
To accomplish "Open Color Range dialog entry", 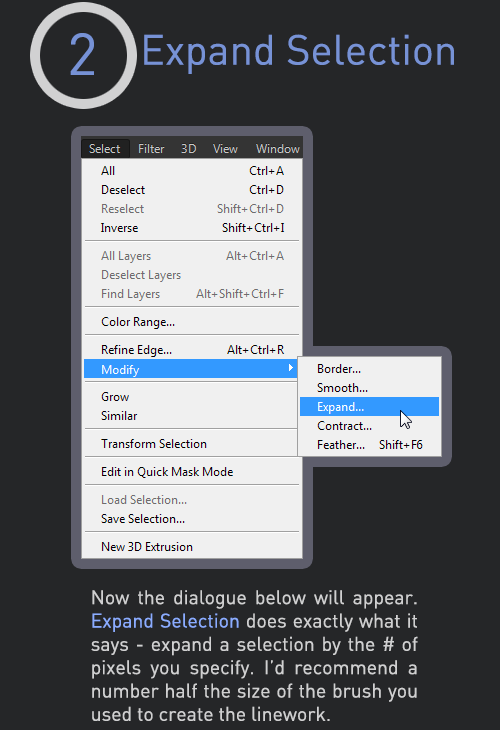I will [x=192, y=322].
